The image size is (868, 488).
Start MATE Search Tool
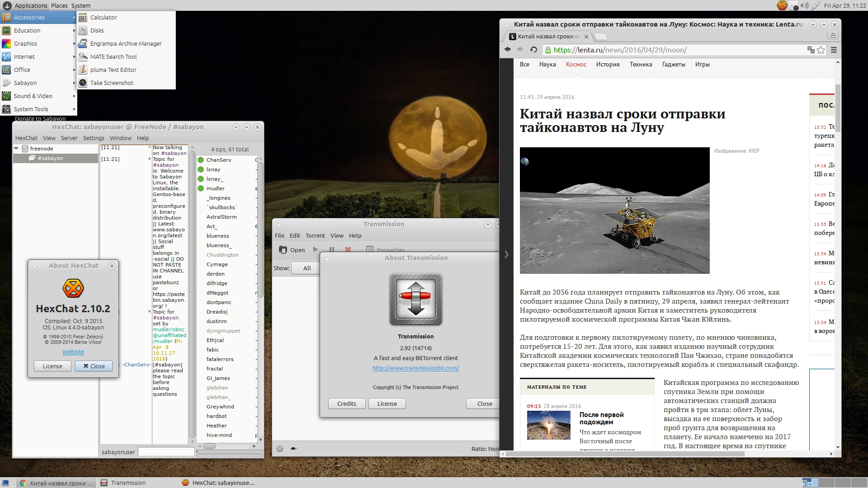126,56
